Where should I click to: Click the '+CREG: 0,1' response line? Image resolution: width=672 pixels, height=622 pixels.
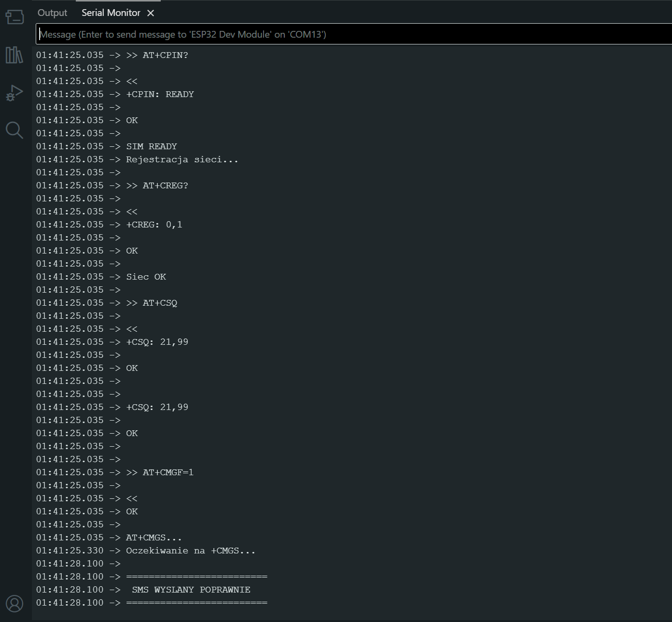pos(154,225)
